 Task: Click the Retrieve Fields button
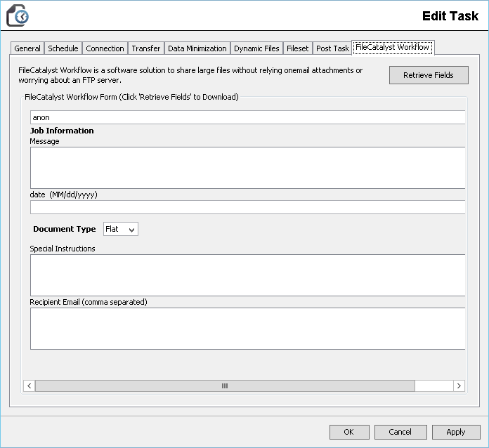[429, 75]
